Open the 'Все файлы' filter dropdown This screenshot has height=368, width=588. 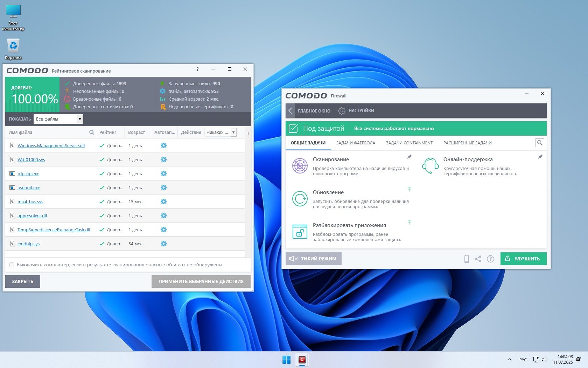click(x=80, y=119)
